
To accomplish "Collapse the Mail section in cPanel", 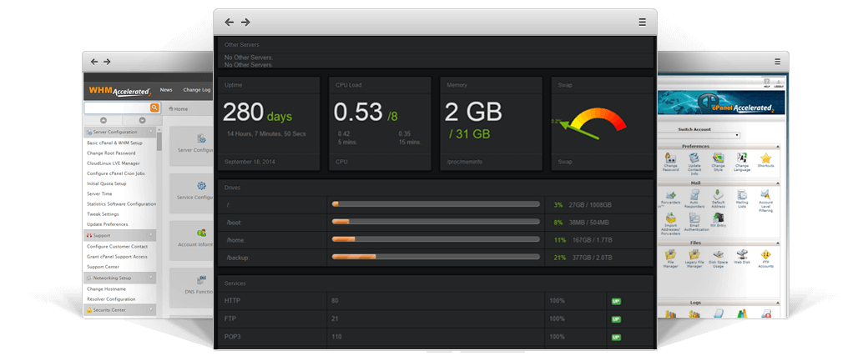I will click(778, 183).
